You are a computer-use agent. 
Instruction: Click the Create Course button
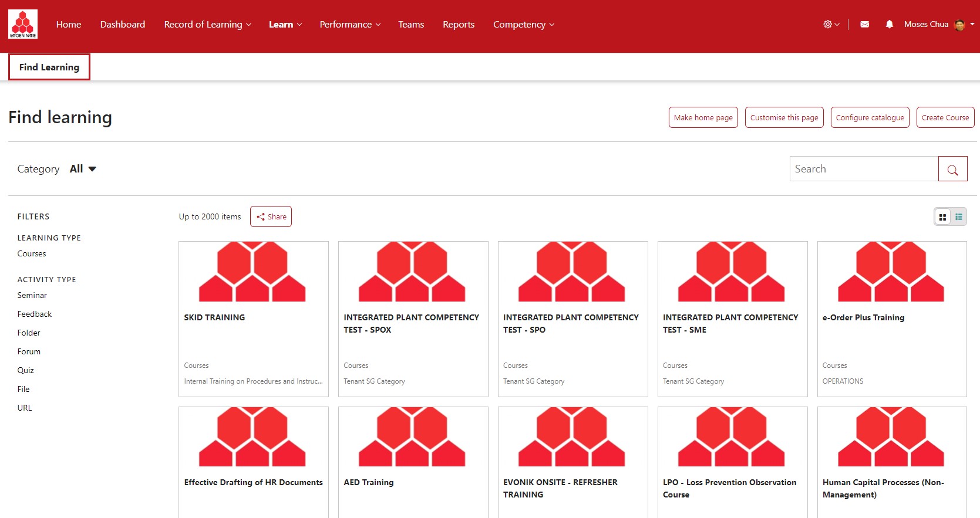(945, 117)
